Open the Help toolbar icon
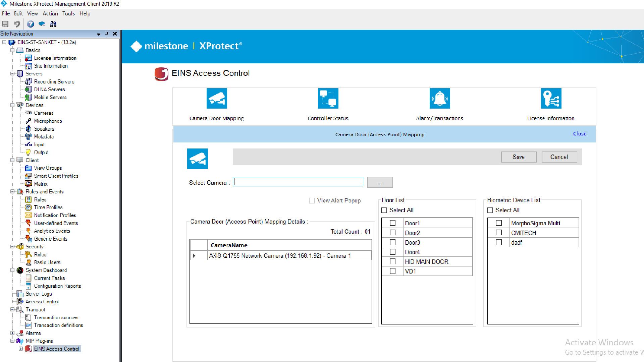The width and height of the screenshot is (644, 362). point(31,24)
